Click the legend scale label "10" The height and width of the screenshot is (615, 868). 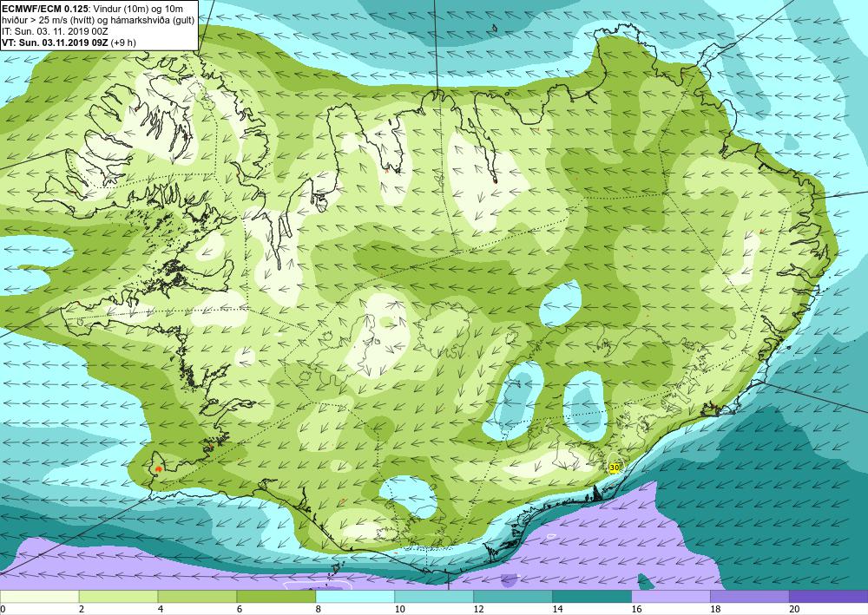[x=399, y=609]
